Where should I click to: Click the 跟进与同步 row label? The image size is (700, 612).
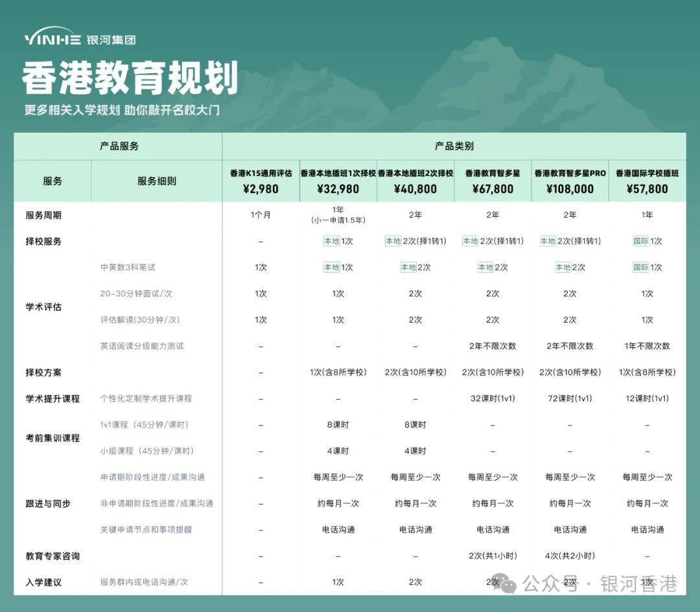[x=48, y=504]
